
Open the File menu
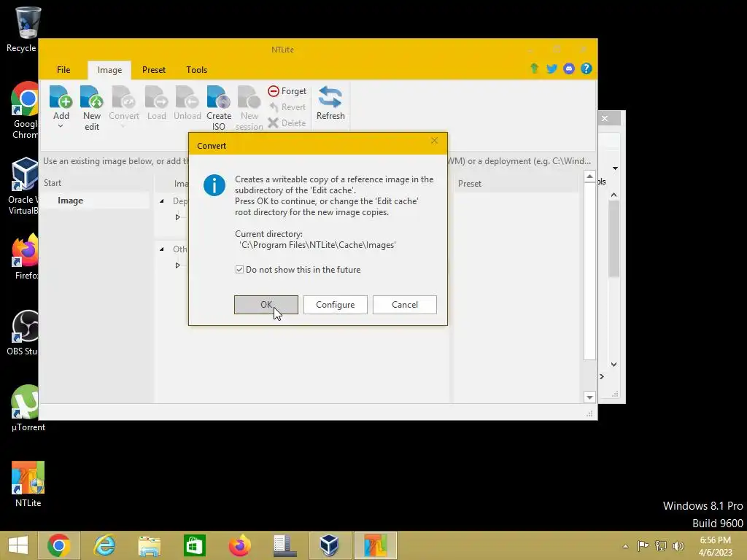(63, 70)
